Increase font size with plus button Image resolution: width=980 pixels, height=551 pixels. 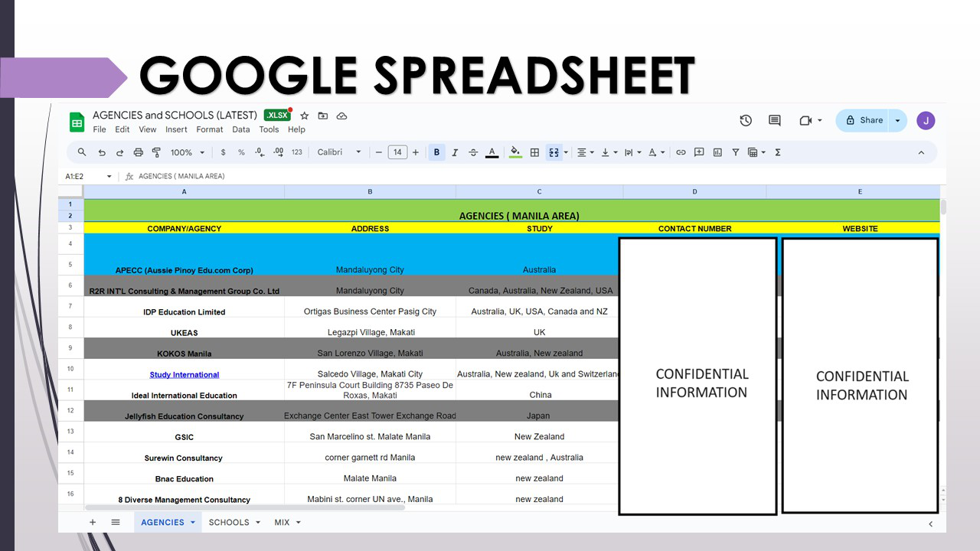pos(416,152)
